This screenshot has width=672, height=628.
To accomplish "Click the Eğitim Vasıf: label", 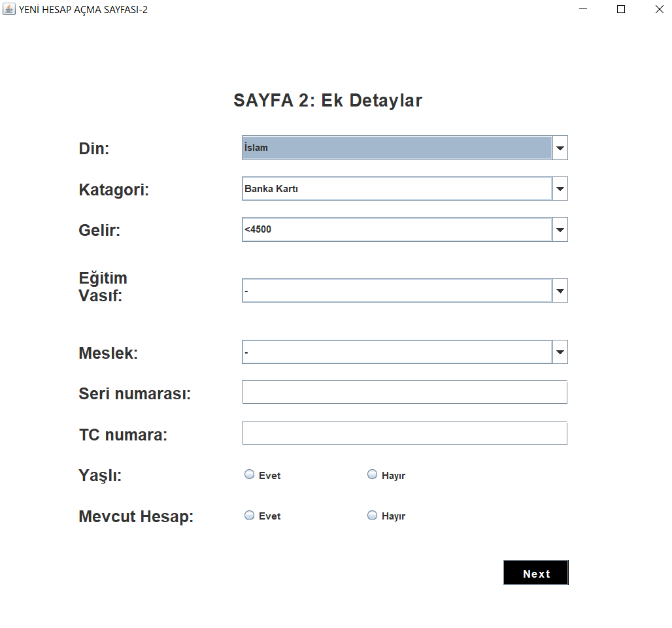I will pos(103,287).
